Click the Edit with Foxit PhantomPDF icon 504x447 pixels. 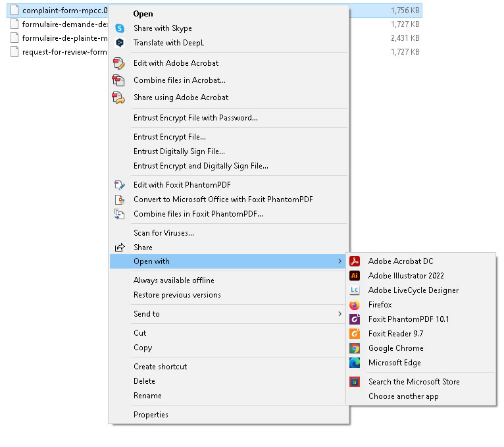pyautogui.click(x=120, y=185)
